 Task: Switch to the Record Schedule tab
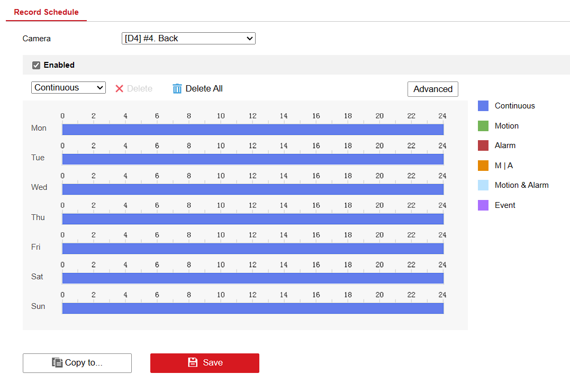click(x=46, y=12)
